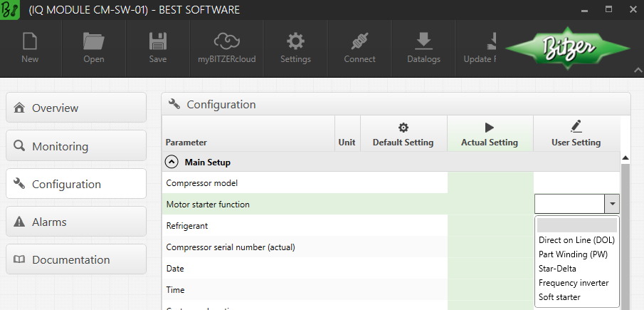Open a file with the folder icon

point(94,48)
